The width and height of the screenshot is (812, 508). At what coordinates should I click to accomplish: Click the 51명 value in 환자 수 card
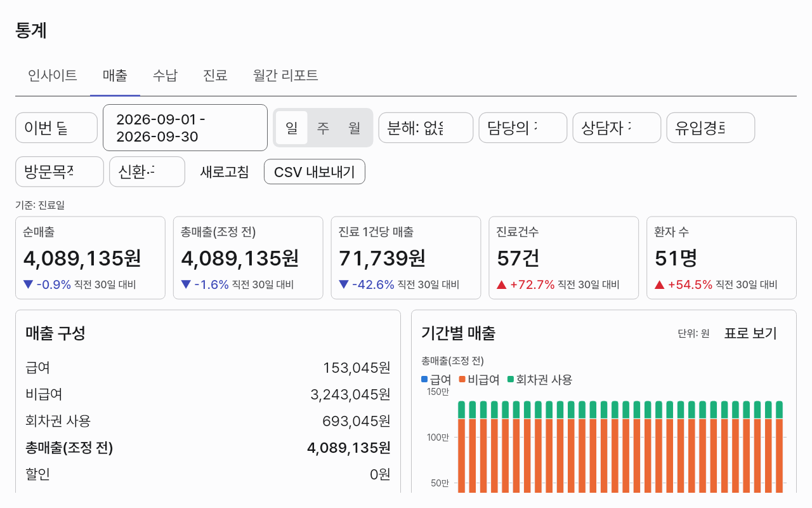pyautogui.click(x=676, y=258)
